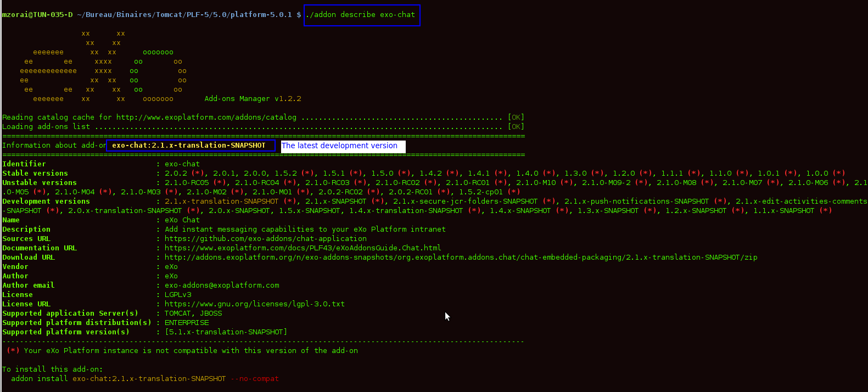This screenshot has height=392, width=868.
Task: Click the author email exo-addons@exoplatform.com
Action: [222, 285]
